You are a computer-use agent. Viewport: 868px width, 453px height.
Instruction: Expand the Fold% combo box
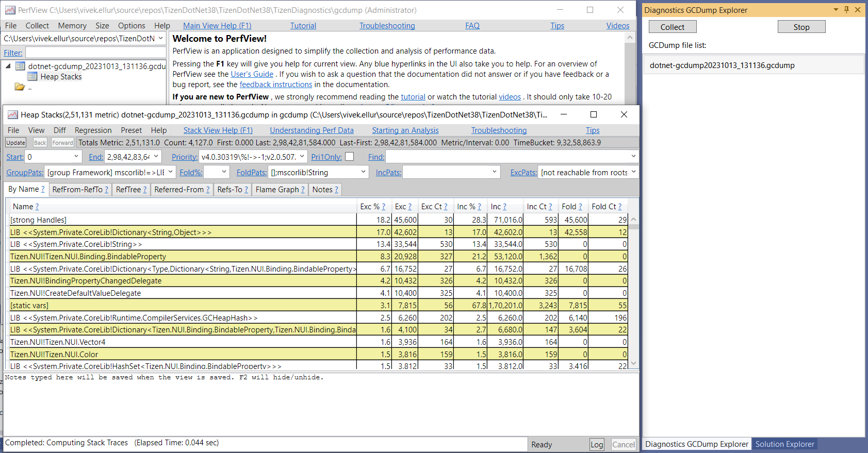224,172
